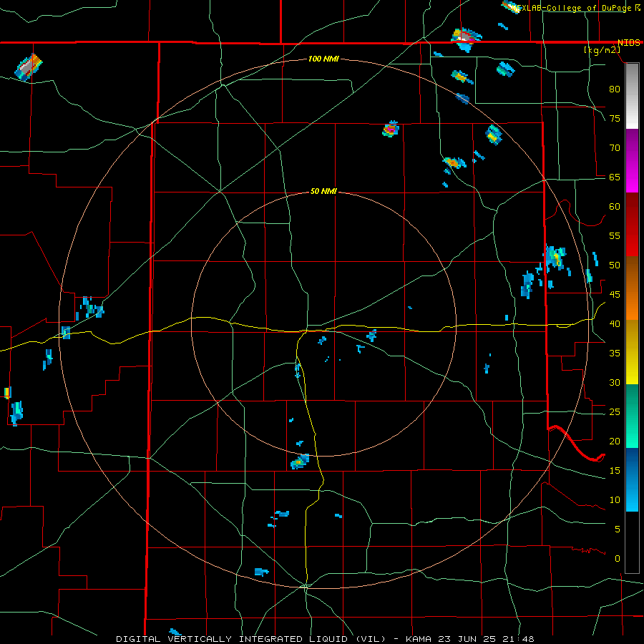This screenshot has width=644, height=644.
Task: Click the legend value 15
Action: tap(615, 471)
